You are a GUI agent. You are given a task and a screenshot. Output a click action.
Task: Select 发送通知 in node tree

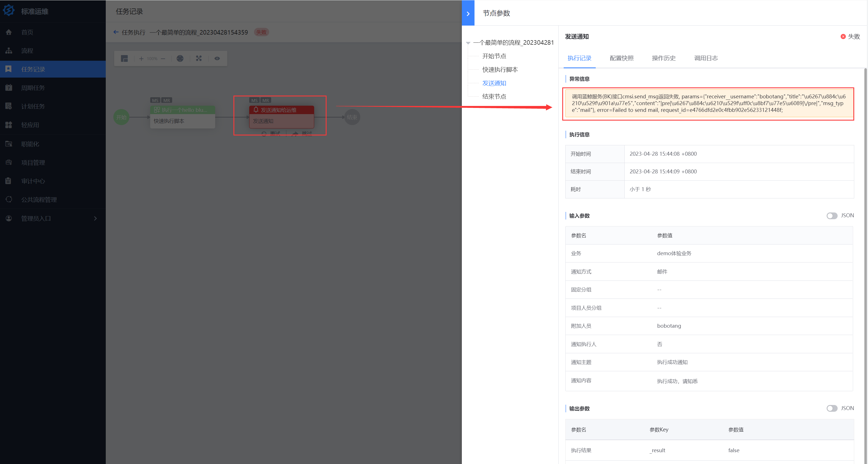[x=494, y=83]
